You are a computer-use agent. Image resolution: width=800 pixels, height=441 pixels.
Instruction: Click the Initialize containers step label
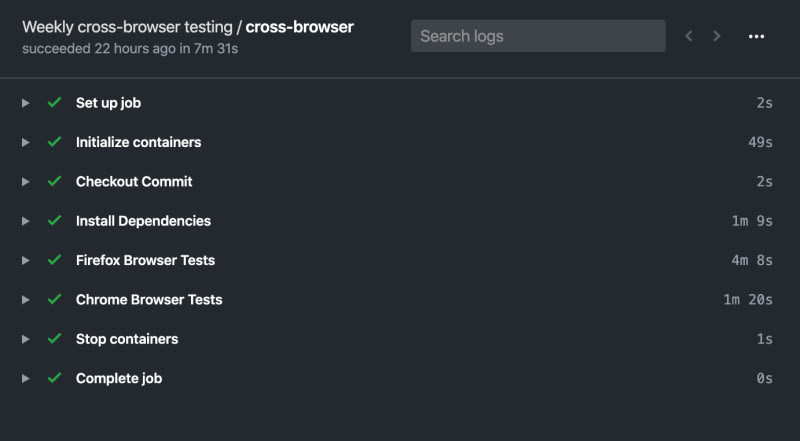click(x=139, y=142)
